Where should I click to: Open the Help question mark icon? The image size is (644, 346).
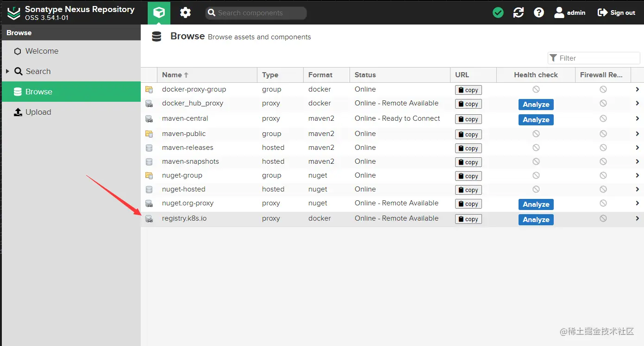539,12
